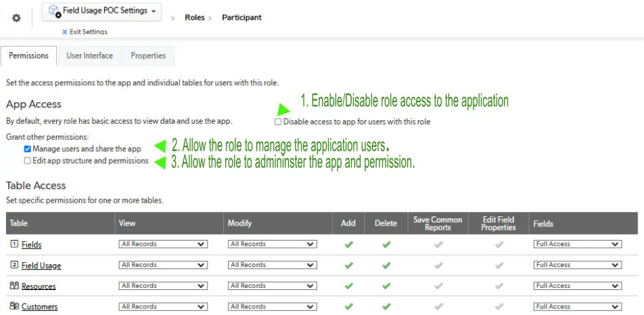Open Modify dropdown for Field Usage table
Image resolution: width=644 pixels, height=315 pixels.
(273, 265)
